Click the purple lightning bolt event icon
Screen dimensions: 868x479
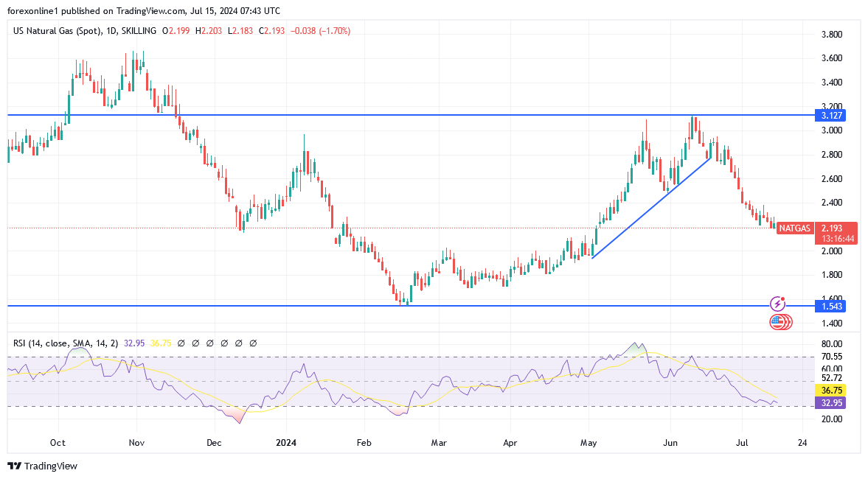pos(778,304)
